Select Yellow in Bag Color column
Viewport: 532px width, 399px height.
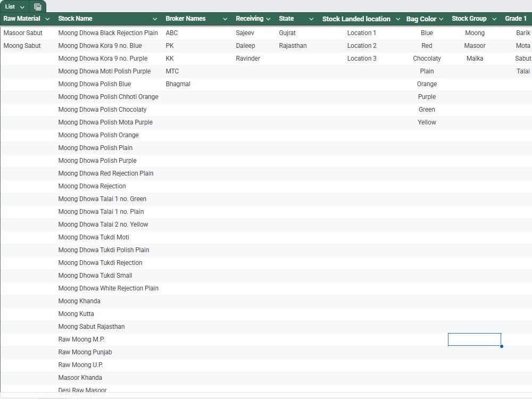click(427, 122)
